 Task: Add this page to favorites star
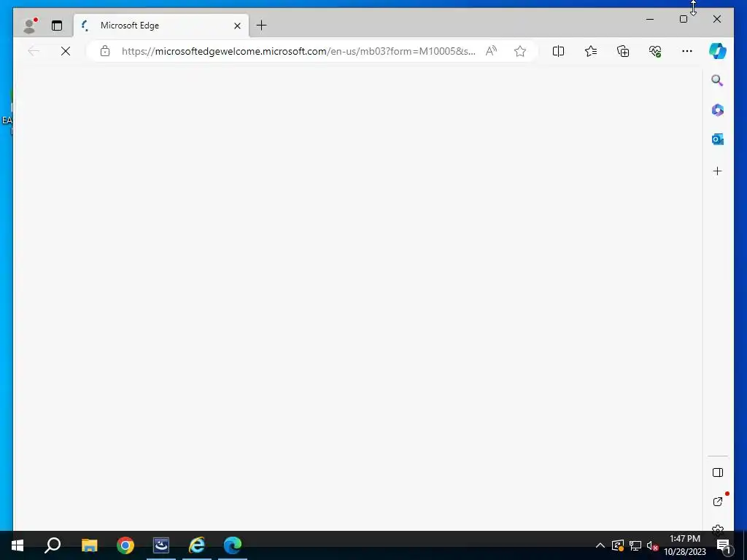(x=519, y=51)
